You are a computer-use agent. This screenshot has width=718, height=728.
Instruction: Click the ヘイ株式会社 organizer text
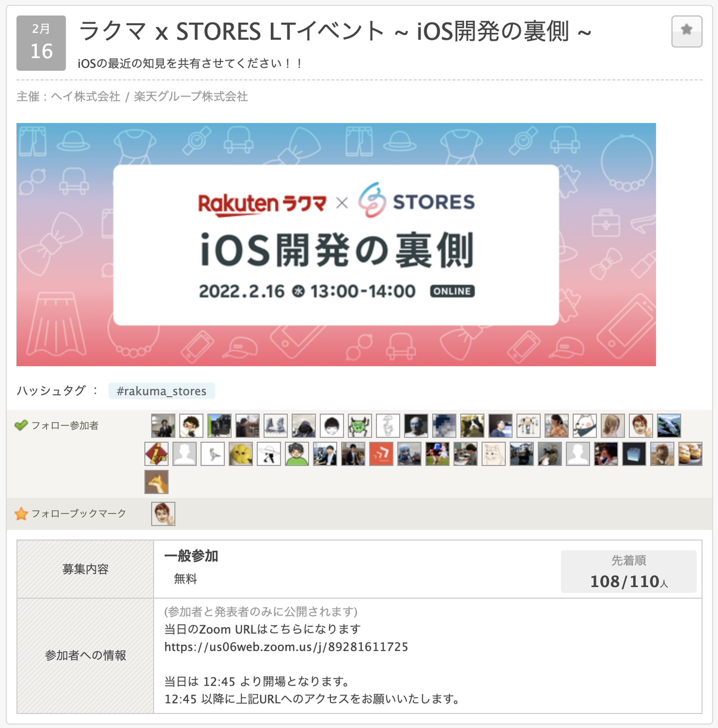(x=86, y=96)
